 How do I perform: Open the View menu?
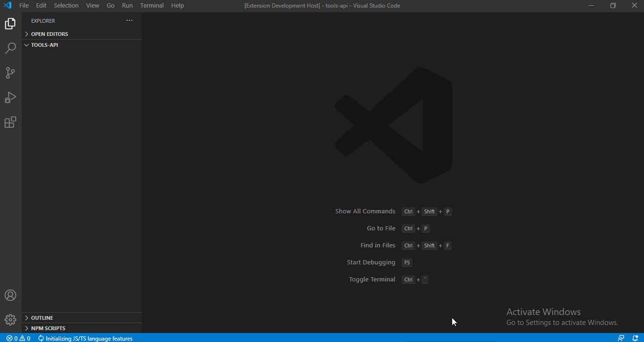tap(93, 6)
